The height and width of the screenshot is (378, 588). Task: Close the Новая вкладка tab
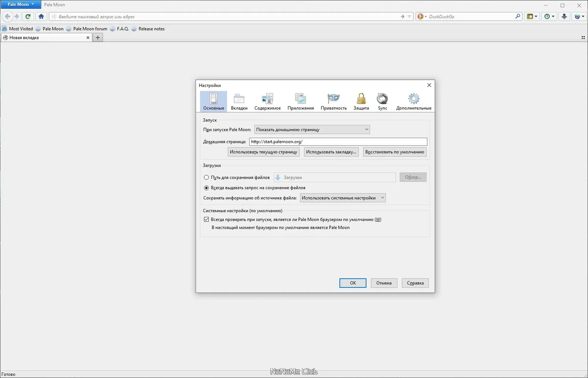pos(88,38)
